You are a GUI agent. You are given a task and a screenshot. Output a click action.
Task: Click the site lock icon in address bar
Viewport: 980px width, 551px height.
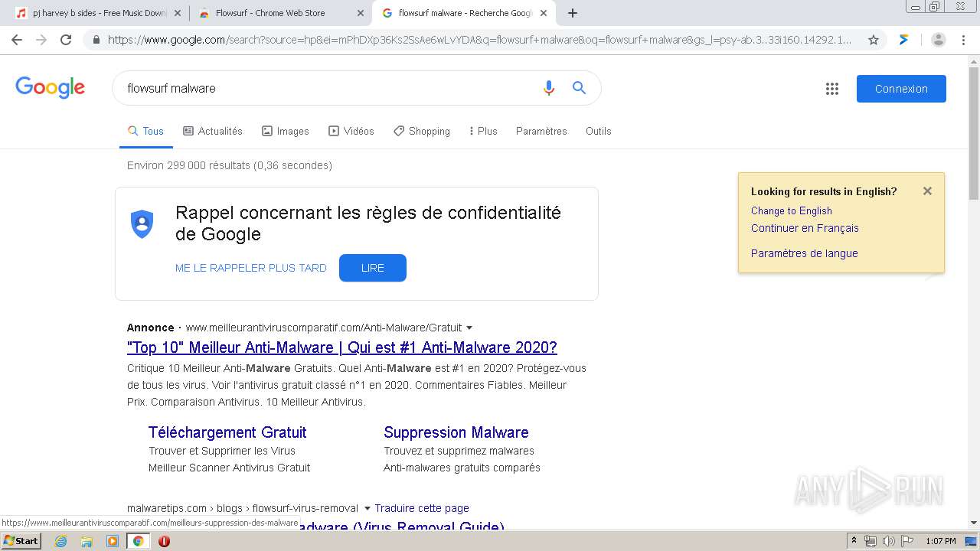(96, 40)
